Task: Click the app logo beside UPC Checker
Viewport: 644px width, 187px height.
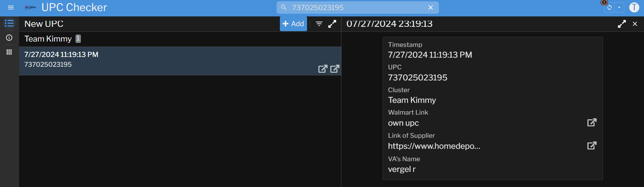Action: [x=30, y=7]
